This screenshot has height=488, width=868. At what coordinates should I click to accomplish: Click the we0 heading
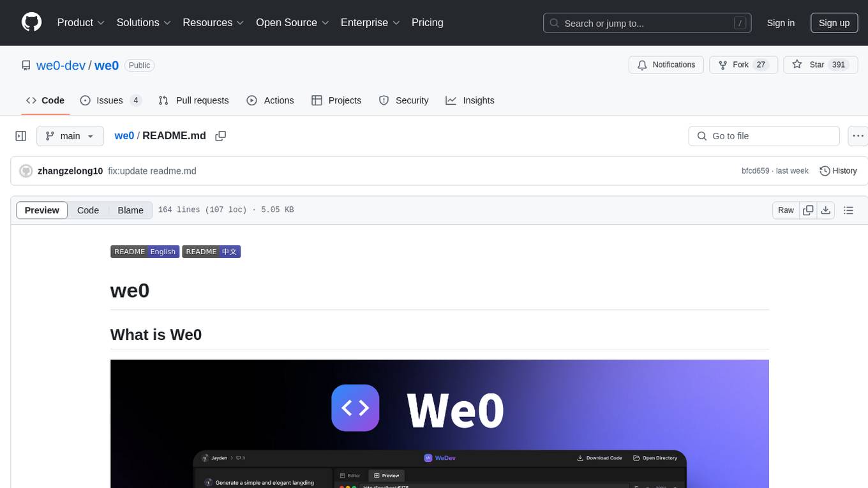(130, 291)
